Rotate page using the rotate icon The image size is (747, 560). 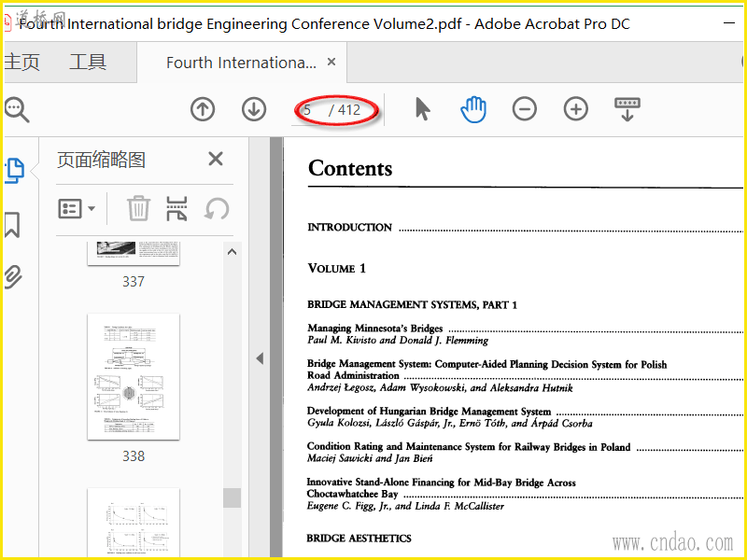coord(217,208)
